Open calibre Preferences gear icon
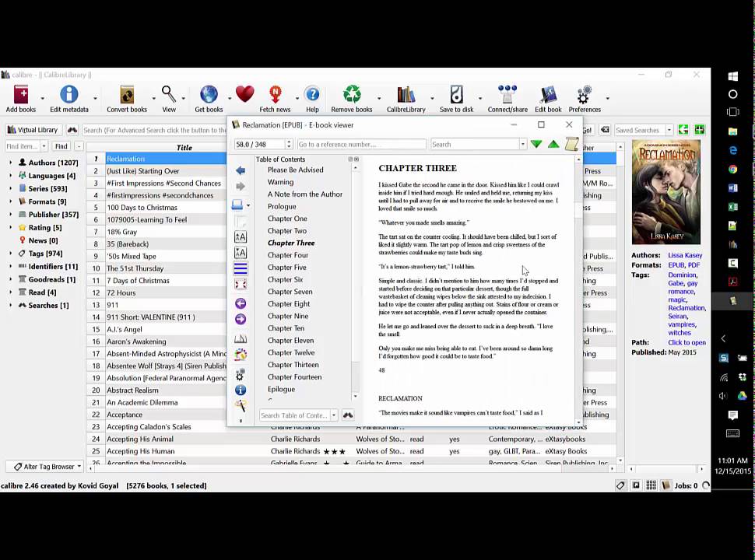Screen dimensions: 755x560 584,94
